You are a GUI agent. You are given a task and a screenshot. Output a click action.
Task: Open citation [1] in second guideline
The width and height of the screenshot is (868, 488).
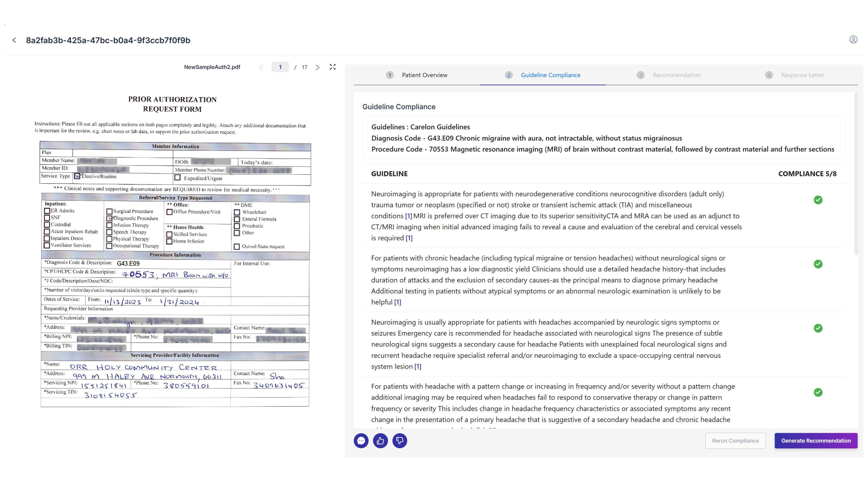click(x=398, y=302)
